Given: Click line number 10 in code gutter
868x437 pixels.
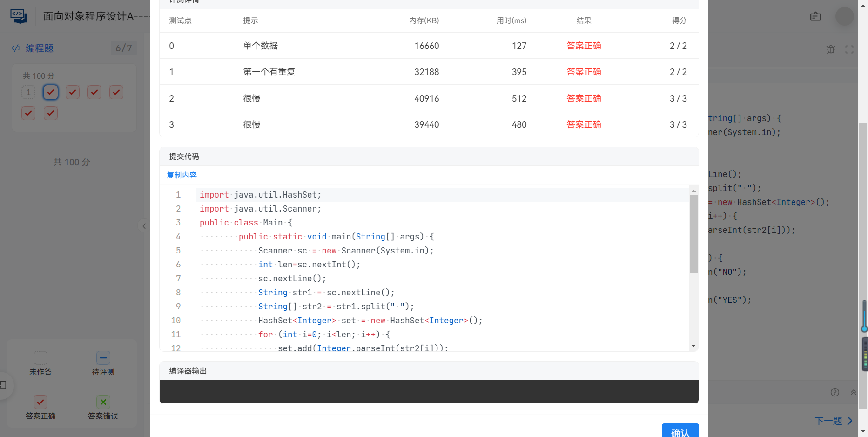Looking at the screenshot, I should (175, 321).
